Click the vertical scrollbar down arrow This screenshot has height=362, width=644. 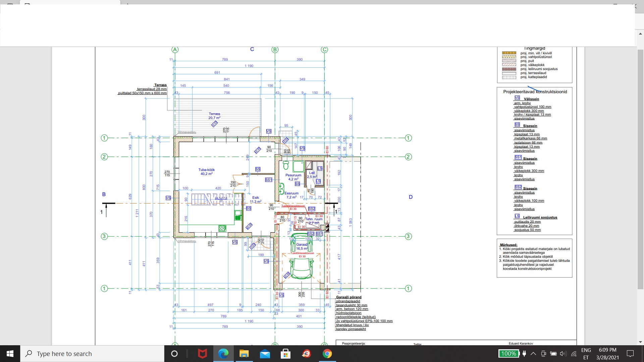coord(640,342)
